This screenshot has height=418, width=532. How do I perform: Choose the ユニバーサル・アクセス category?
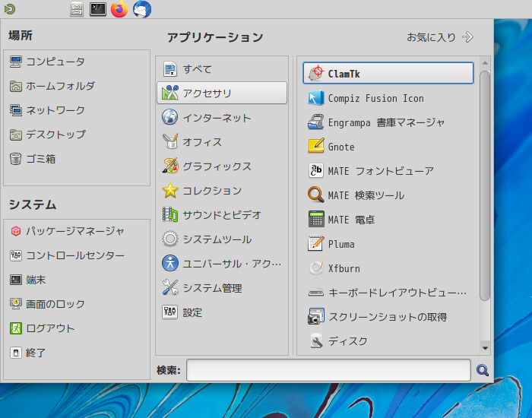click(222, 264)
